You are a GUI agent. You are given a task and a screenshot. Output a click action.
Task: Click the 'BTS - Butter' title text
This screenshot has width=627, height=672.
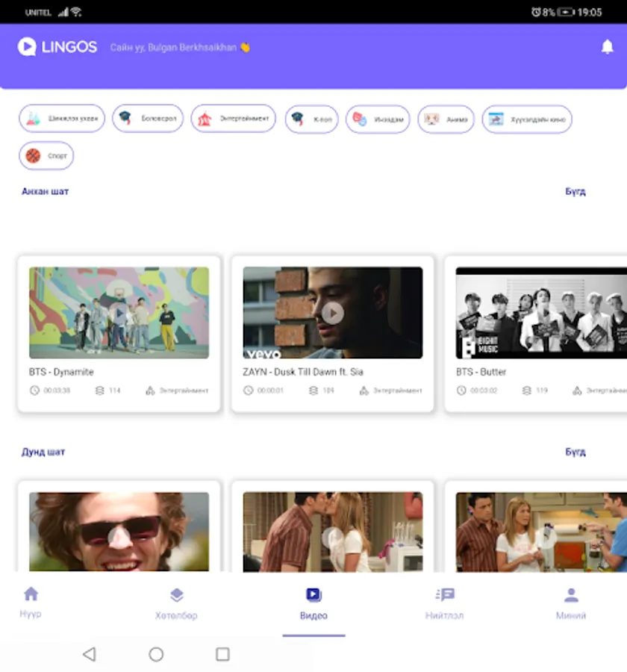pyautogui.click(x=481, y=372)
